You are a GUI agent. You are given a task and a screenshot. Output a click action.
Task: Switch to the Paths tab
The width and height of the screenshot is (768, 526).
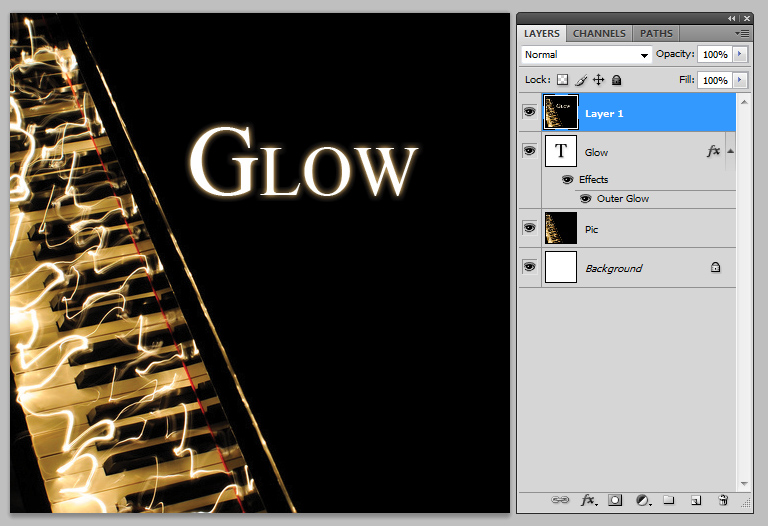(x=656, y=33)
